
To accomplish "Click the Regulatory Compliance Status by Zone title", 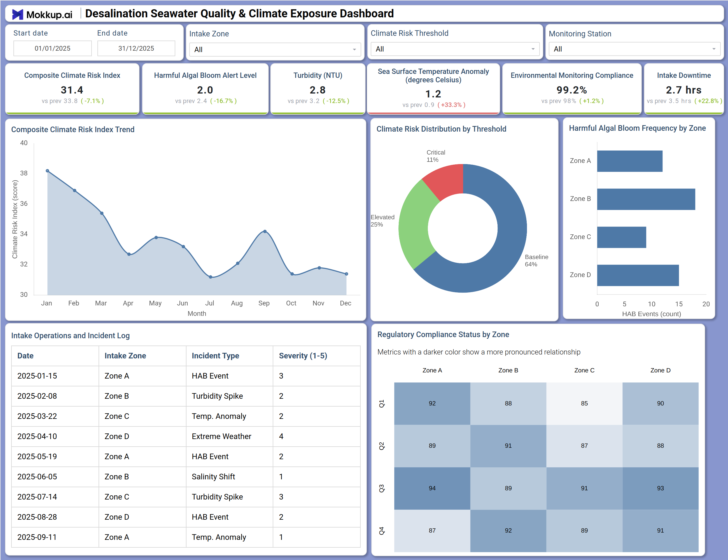I will click(x=443, y=334).
